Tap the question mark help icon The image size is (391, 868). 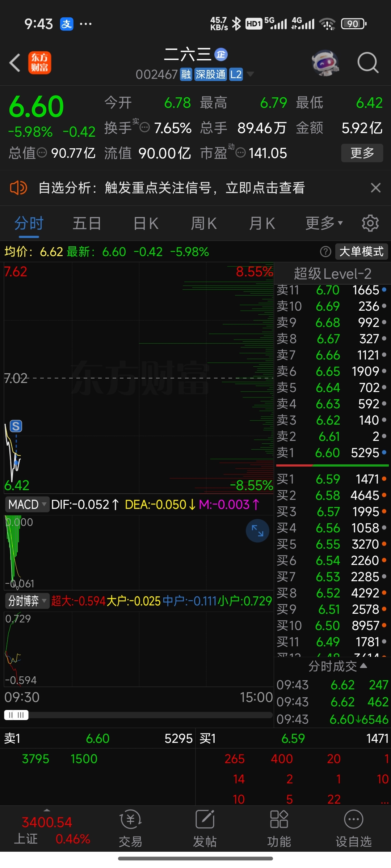326,251
